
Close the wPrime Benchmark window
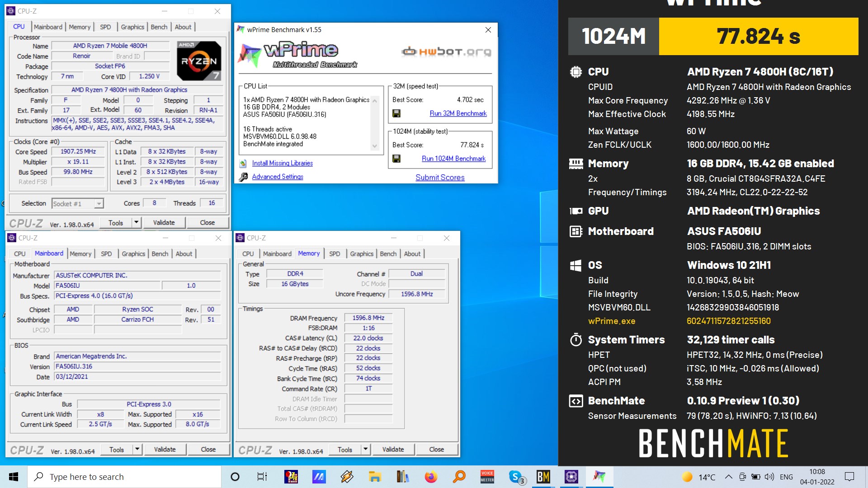coord(488,30)
